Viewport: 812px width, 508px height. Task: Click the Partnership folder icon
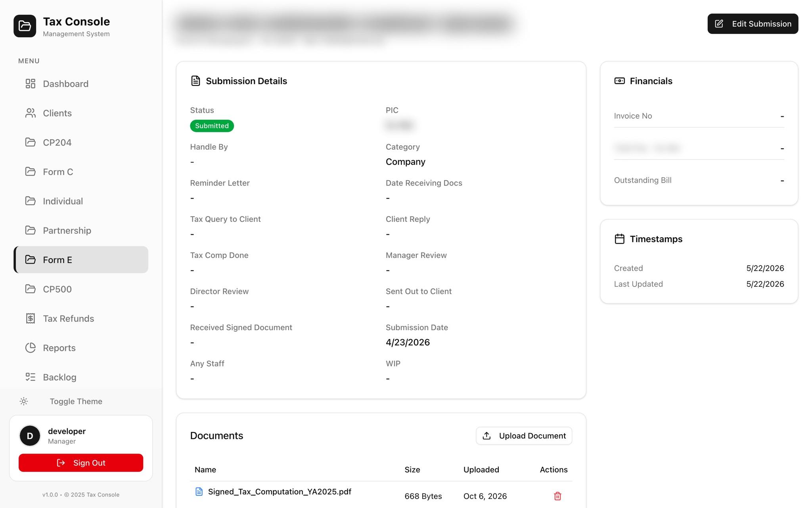tap(31, 230)
